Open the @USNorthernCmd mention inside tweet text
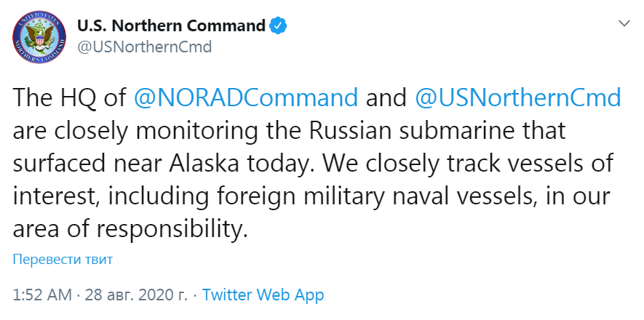644x320 pixels. pos(517,97)
